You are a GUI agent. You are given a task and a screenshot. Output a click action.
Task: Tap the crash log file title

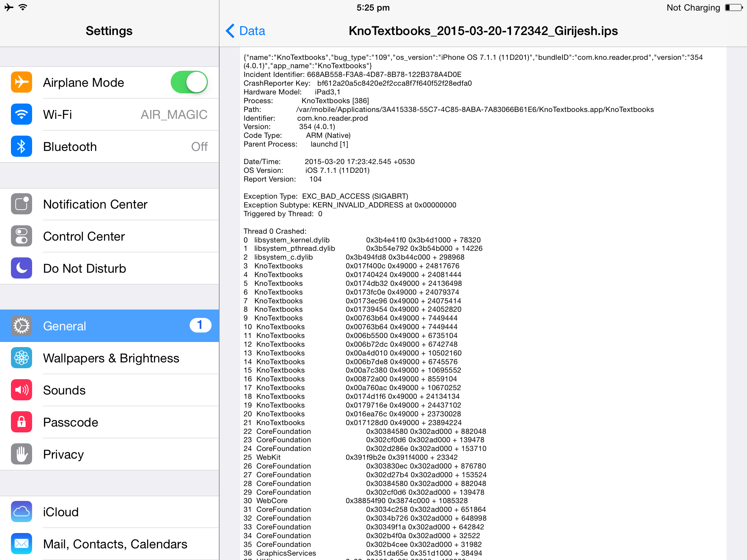coord(483,31)
